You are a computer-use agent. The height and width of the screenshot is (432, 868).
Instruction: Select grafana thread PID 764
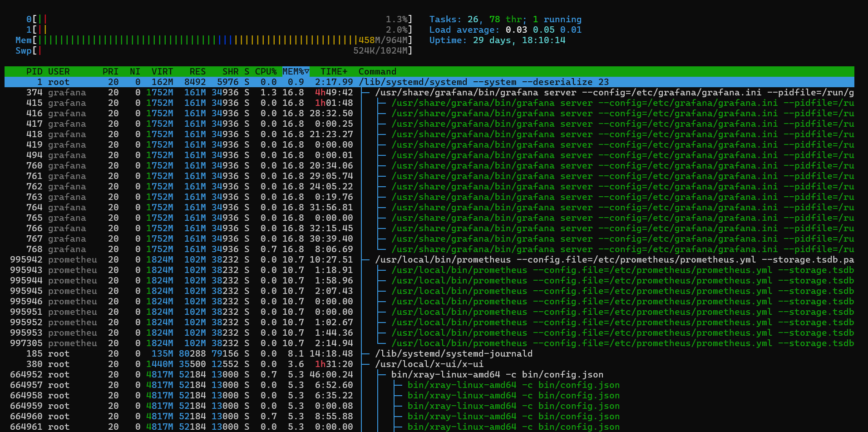click(429, 208)
